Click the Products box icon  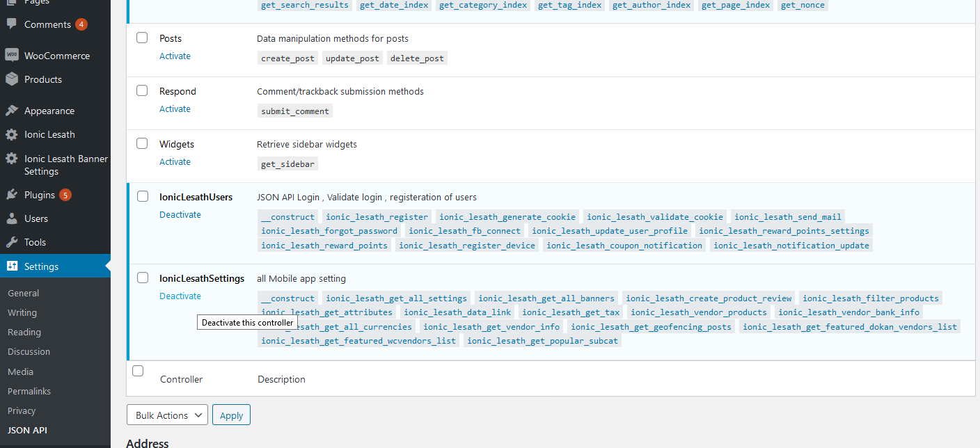pos(11,79)
